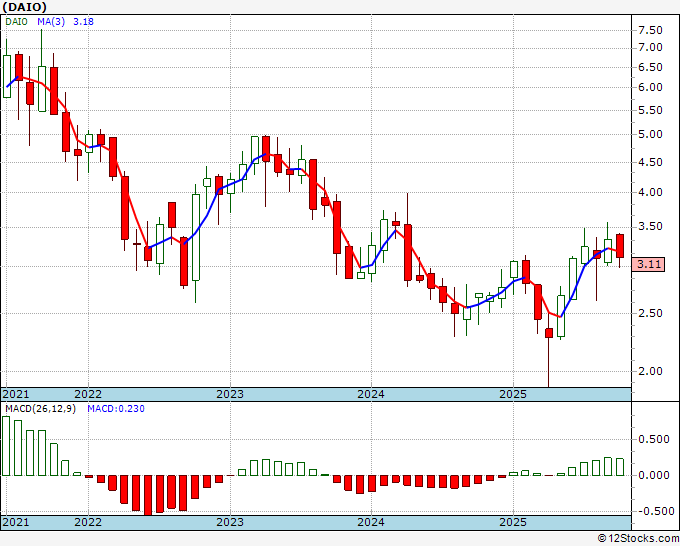Click the 5.50 price axis label
The image size is (680, 546).
pyautogui.click(x=650, y=110)
